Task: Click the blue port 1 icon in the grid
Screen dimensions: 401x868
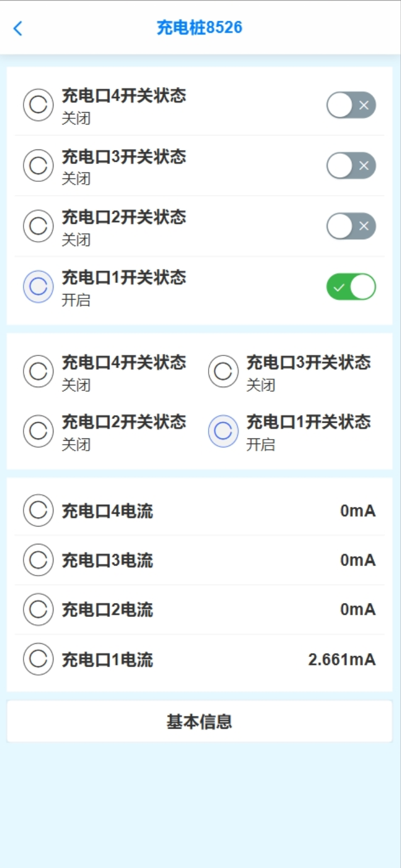Action: pyautogui.click(x=223, y=431)
